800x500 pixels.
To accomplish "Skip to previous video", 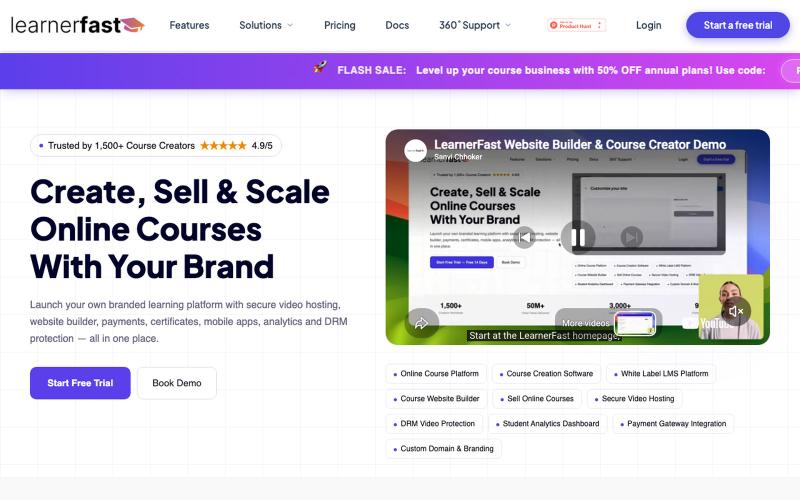I will click(524, 237).
